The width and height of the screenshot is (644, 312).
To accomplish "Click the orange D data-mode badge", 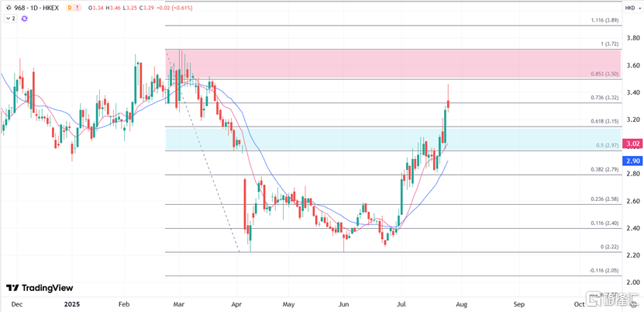I will point(69,8).
